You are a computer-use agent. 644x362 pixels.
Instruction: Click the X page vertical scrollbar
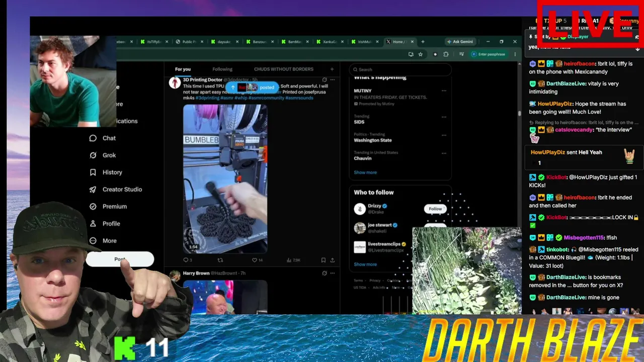519,114
